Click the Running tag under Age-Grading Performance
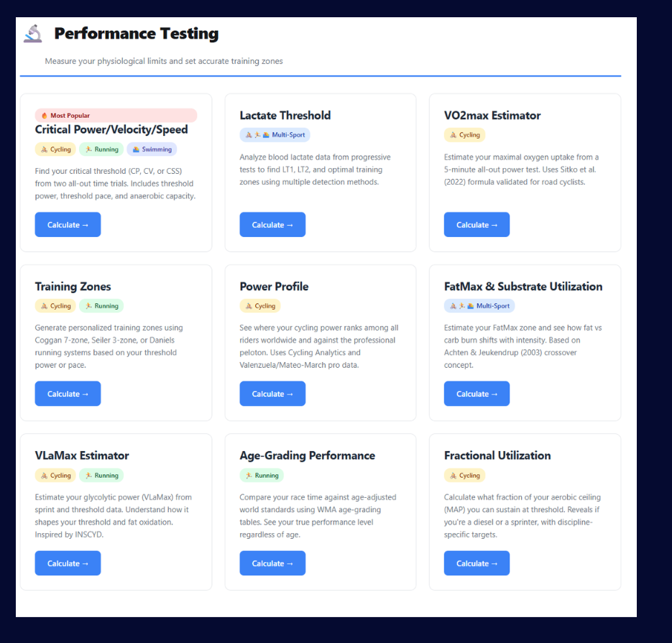Viewport: 672px width, 643px height. pos(262,475)
